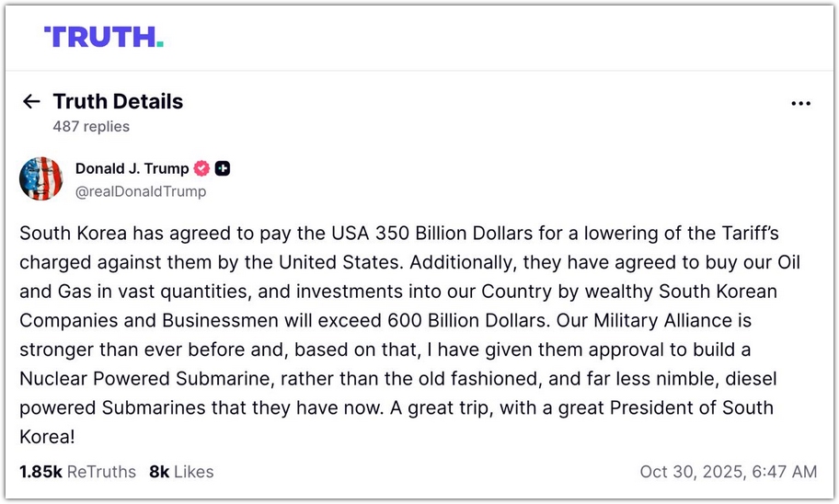The height and width of the screenshot is (504, 839).
Task: Click the Oct 30, 2025 timestamp
Action: (x=728, y=472)
